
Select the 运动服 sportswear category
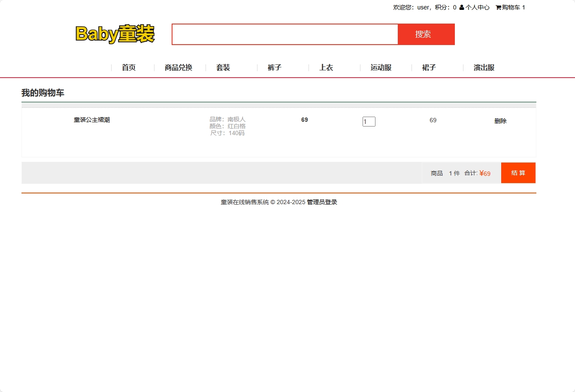tap(380, 67)
